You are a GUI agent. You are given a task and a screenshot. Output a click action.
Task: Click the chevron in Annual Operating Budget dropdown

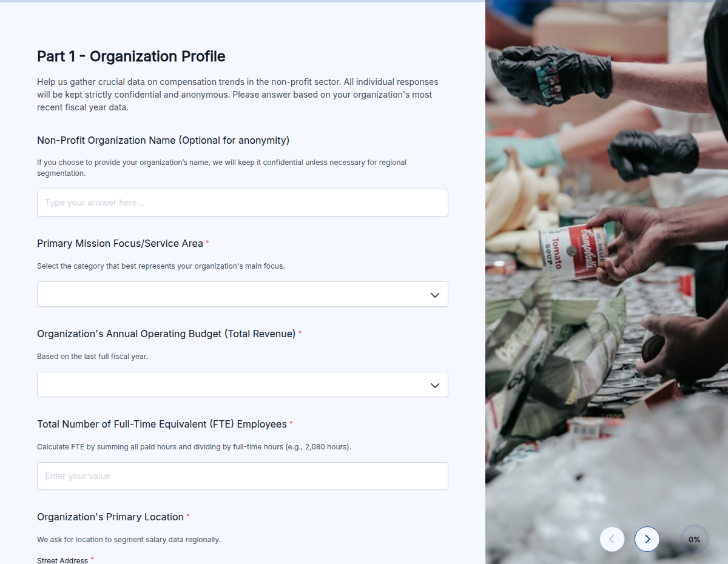point(435,385)
